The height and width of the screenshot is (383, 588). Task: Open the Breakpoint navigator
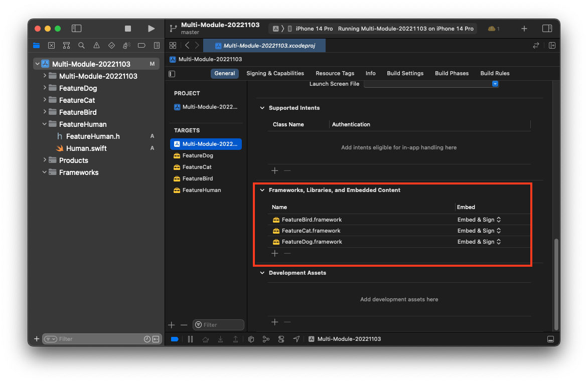(x=141, y=45)
